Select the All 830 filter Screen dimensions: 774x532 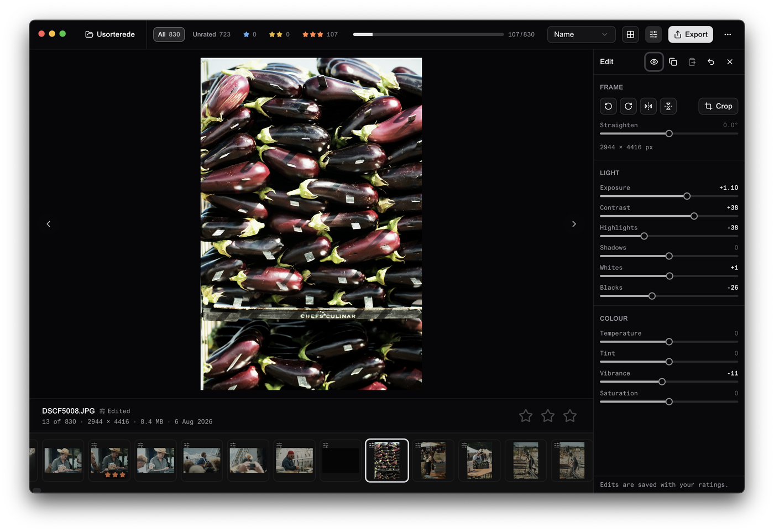[x=169, y=34]
